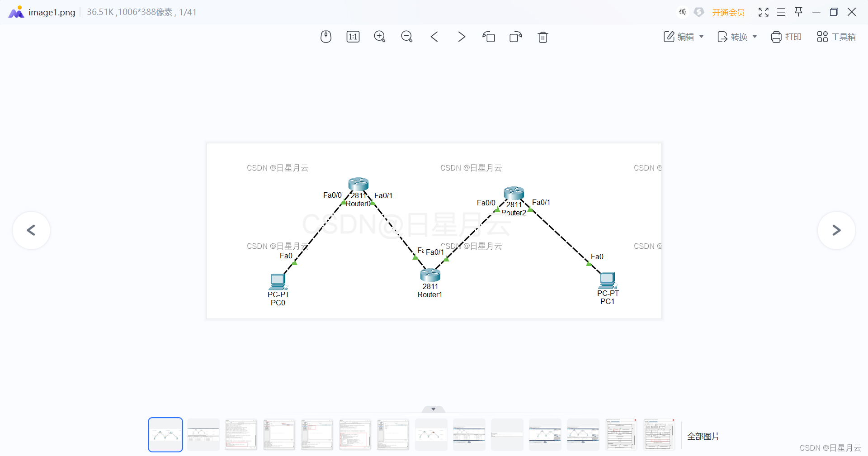Select the third thumbnail in strip
Viewport: 868px width, 456px height.
(241, 435)
